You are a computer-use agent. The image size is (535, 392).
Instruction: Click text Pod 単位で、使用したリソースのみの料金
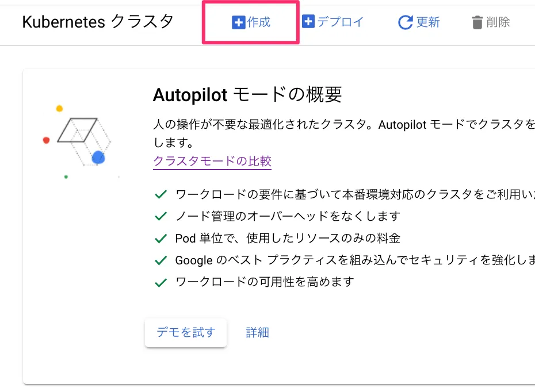click(288, 239)
